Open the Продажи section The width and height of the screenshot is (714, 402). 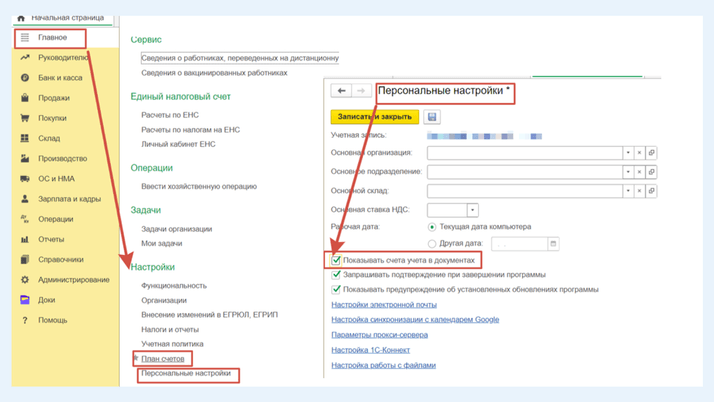tap(54, 98)
